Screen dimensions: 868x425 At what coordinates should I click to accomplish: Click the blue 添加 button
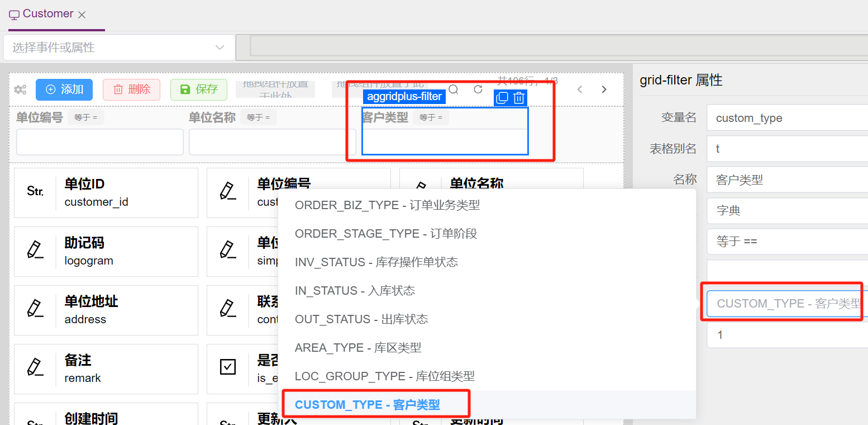pyautogui.click(x=64, y=89)
